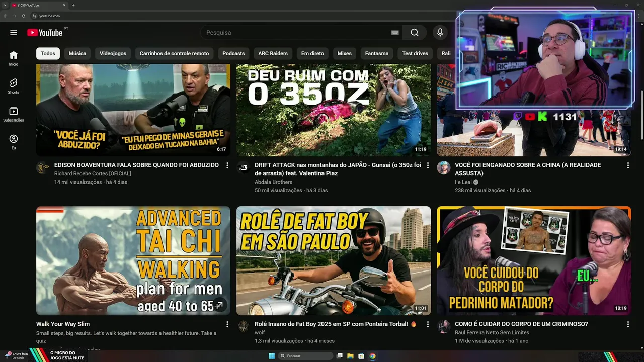Click the YouTube logo
Screen dimensions: 644x362
click(x=45, y=33)
